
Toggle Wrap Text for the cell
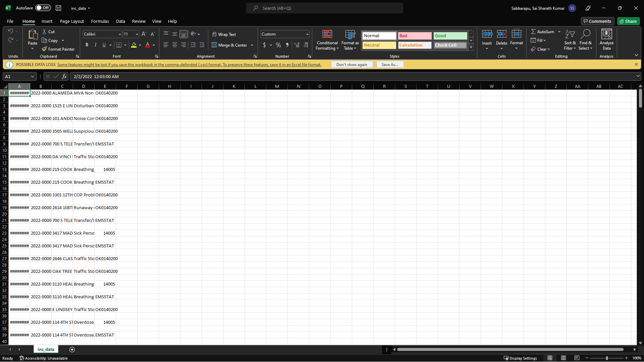pyautogui.click(x=224, y=34)
